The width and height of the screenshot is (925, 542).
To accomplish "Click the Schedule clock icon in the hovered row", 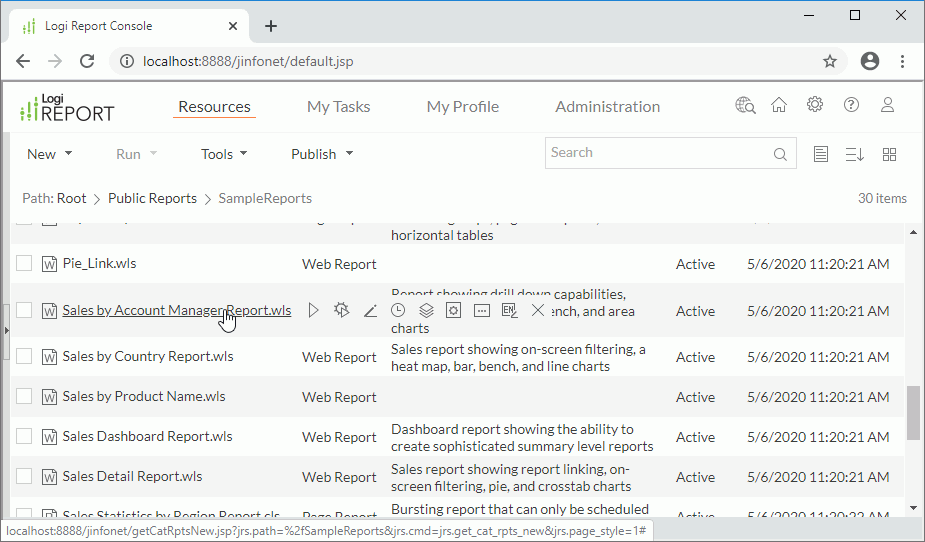I will pos(398,311).
